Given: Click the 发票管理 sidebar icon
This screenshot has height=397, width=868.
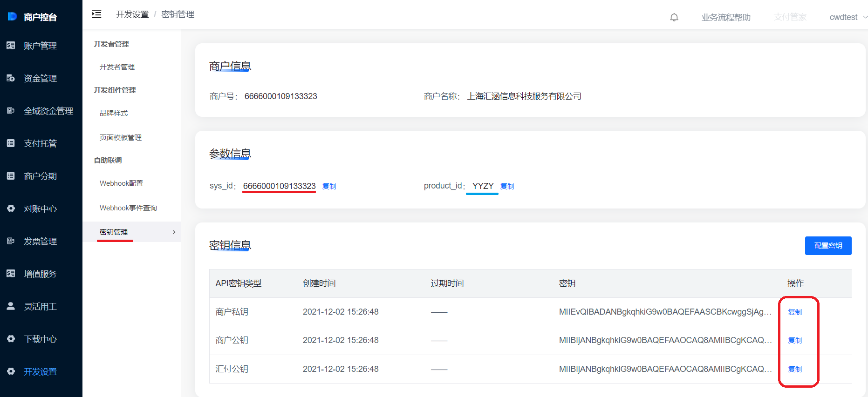Looking at the screenshot, I should pos(11,241).
